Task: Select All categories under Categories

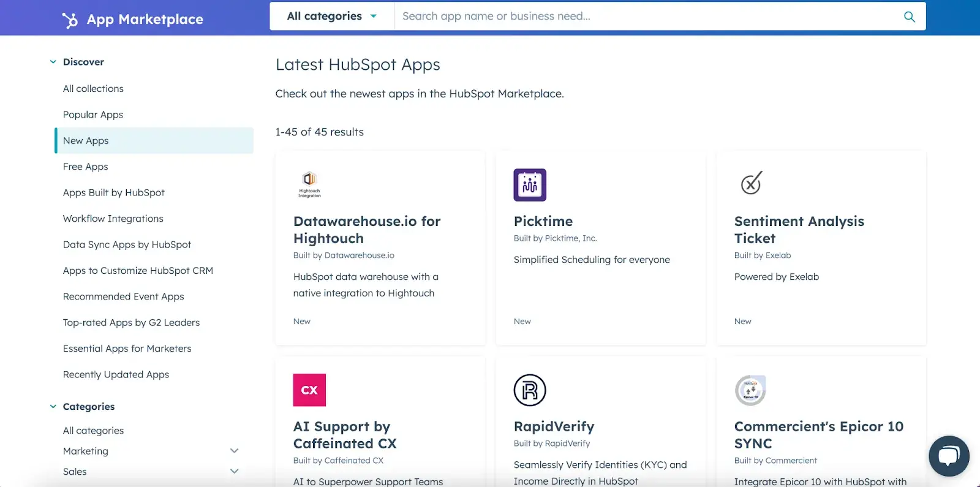Action: coord(93,431)
